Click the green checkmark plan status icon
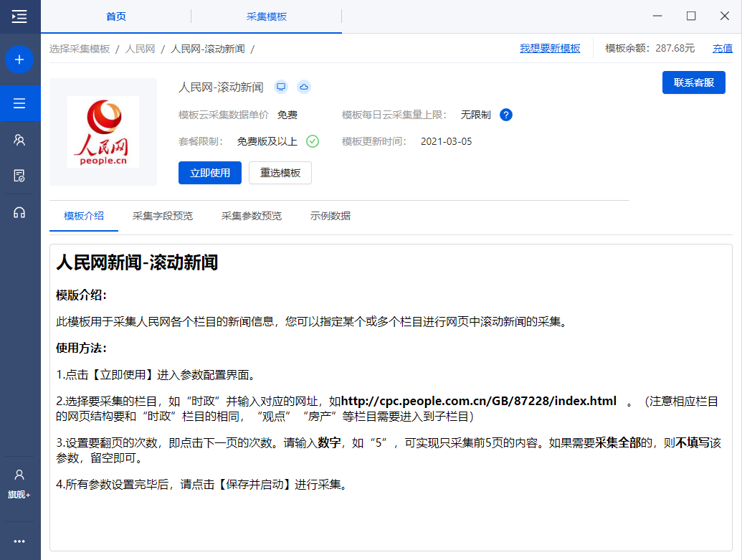This screenshot has width=742, height=560. coord(313,141)
